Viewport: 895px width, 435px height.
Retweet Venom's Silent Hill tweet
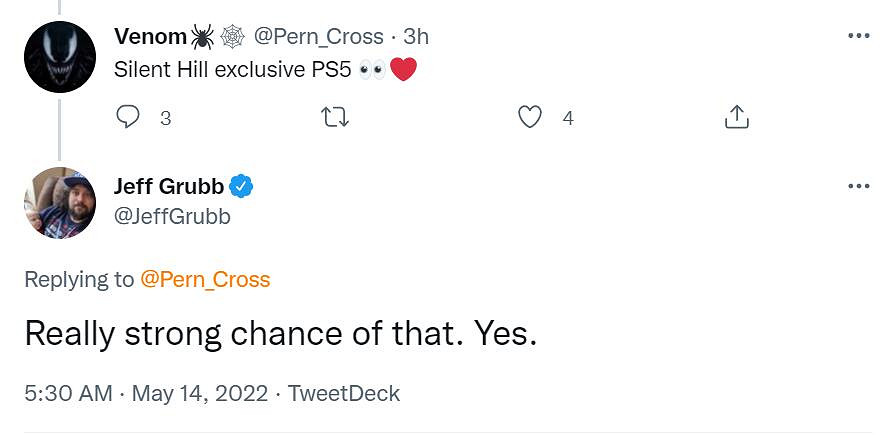(332, 118)
